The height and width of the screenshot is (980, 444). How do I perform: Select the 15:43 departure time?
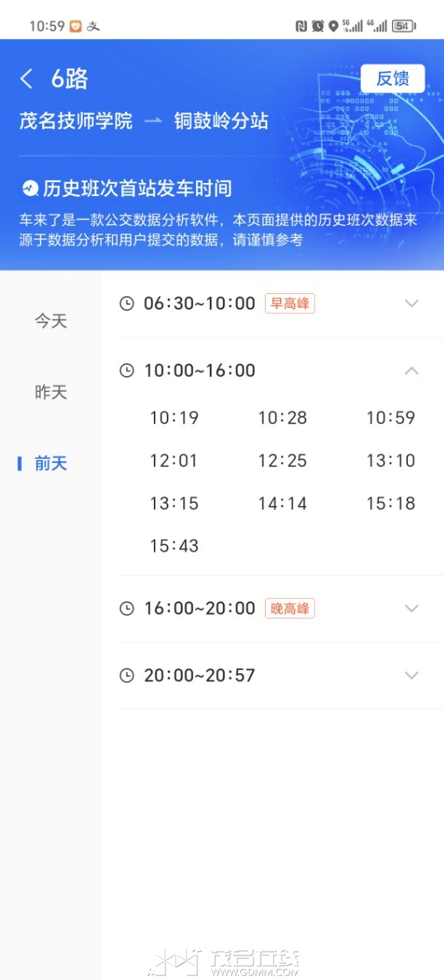tap(174, 546)
